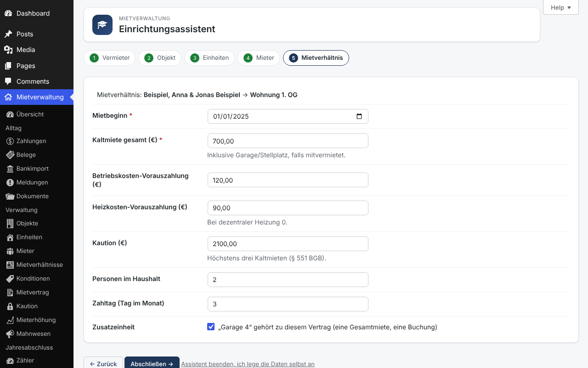This screenshot has width=588, height=368.
Task: Click the Personen im Haushalt field
Action: 288,280
